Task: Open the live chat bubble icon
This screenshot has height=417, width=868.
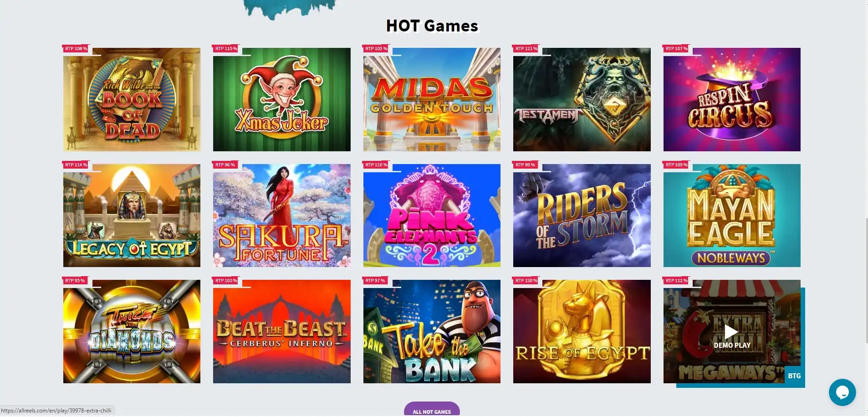Action: 842,392
